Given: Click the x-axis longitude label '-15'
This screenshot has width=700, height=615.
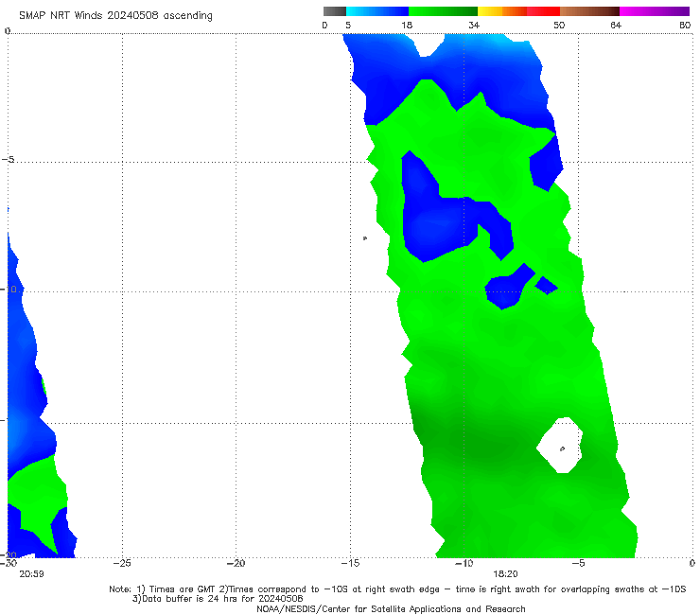Looking at the screenshot, I should point(350,564).
